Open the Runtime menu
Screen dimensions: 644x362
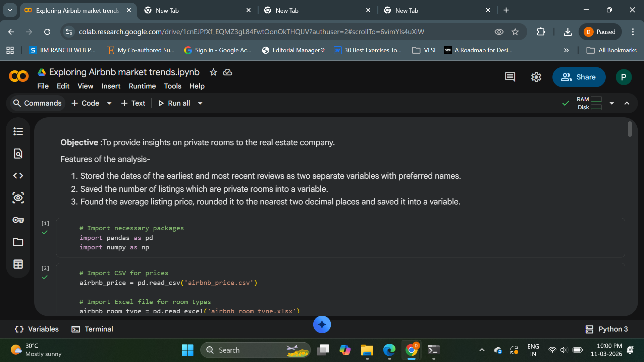coord(142,86)
